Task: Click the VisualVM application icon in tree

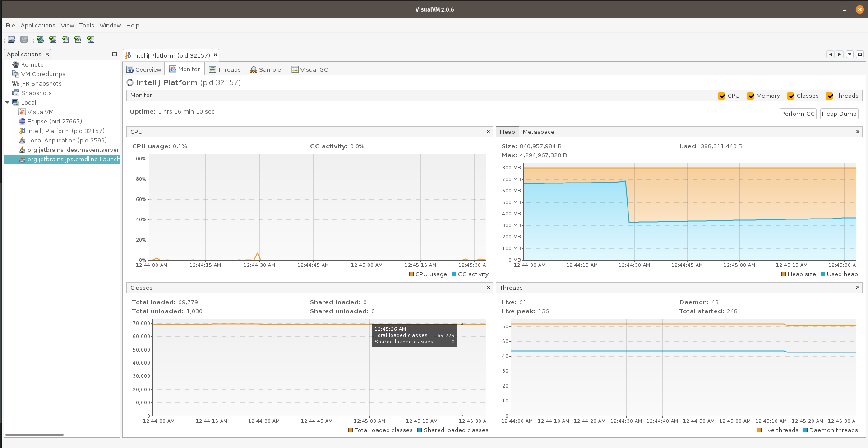Action: pos(22,112)
